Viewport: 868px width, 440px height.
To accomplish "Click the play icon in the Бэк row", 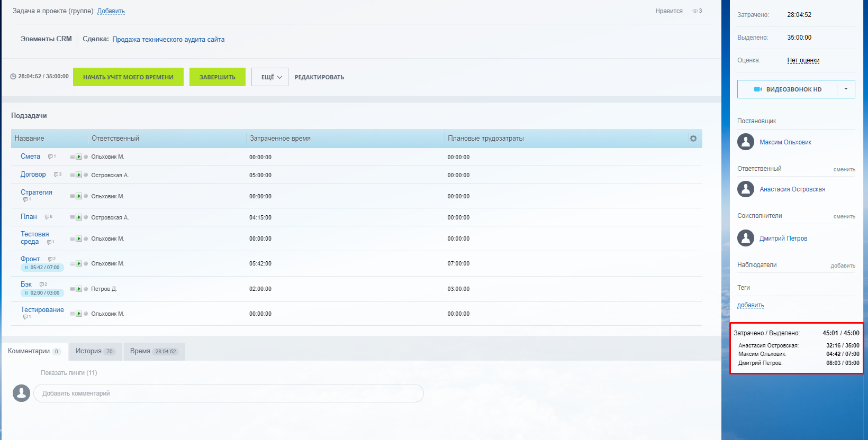I will pyautogui.click(x=79, y=289).
